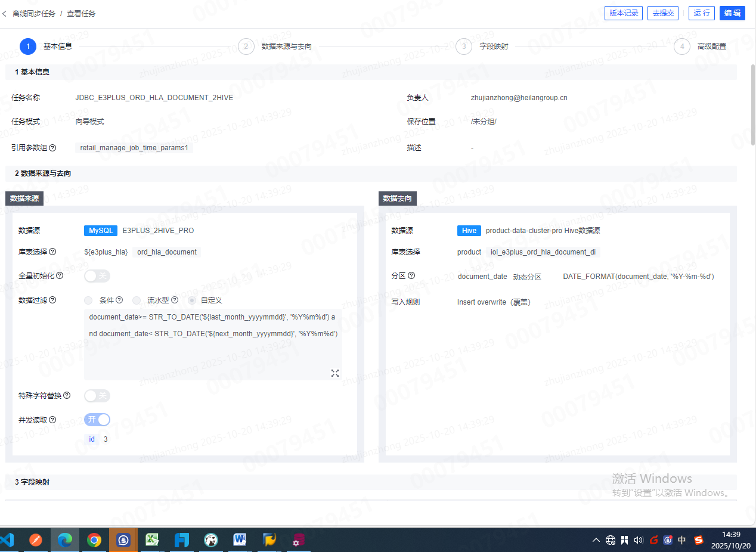Click the blue 编辑 button
The width and height of the screenshot is (756, 552).
coord(732,13)
